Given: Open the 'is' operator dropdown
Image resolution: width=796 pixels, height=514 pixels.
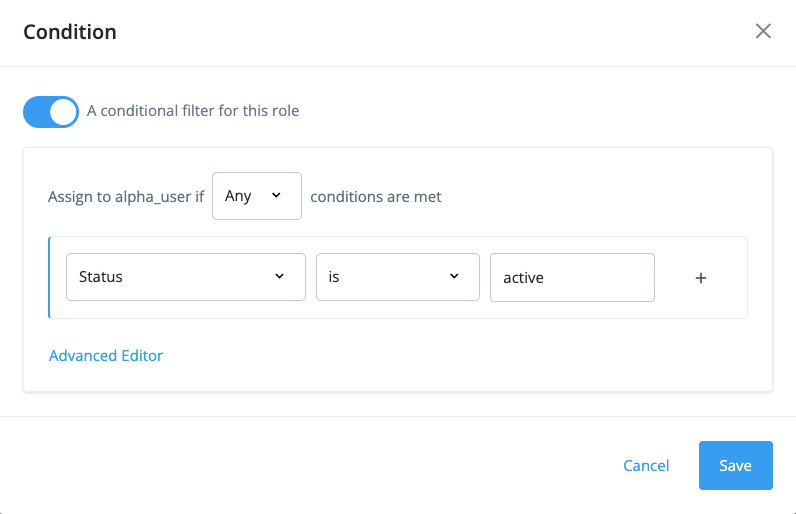Looking at the screenshot, I should point(397,277).
